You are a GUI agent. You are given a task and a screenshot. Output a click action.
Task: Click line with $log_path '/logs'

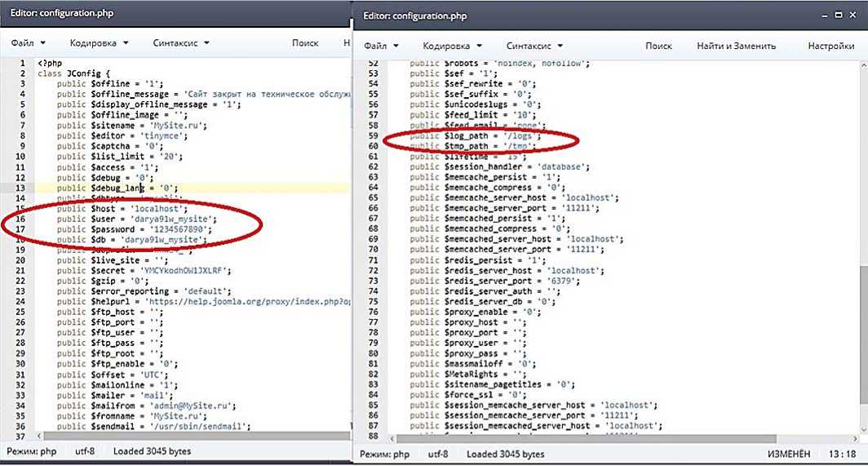[x=475, y=135]
